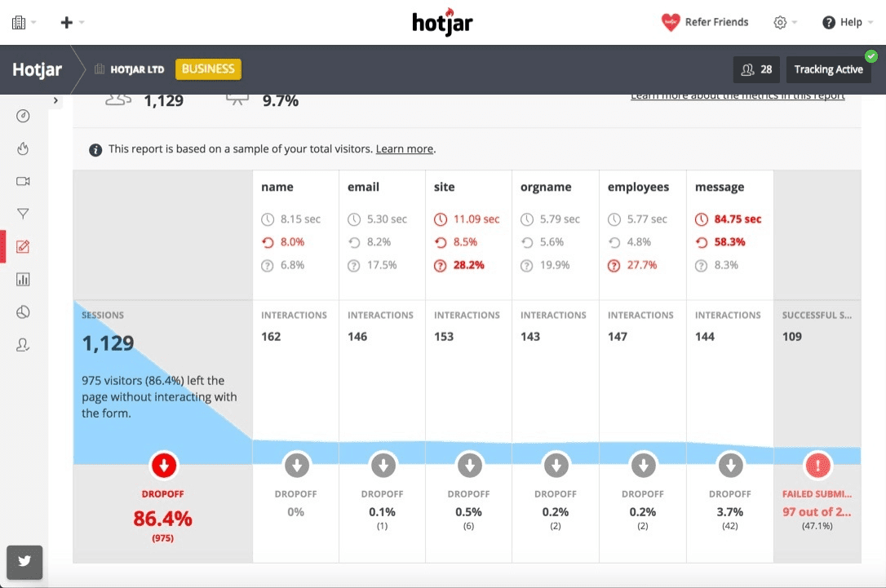Click the 86.4% sessions dropoff value
Screen dimensions: 886x588
tap(162, 519)
